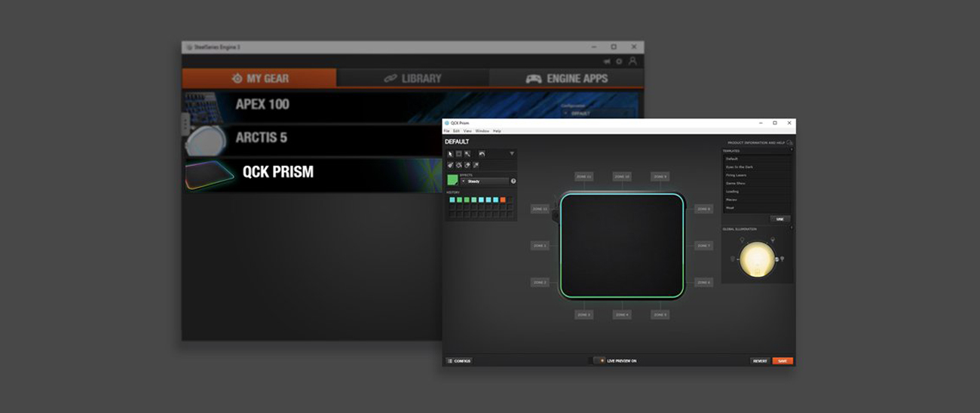The height and width of the screenshot is (413, 980).
Task: Select the Zone 12 label
Action: (540, 209)
